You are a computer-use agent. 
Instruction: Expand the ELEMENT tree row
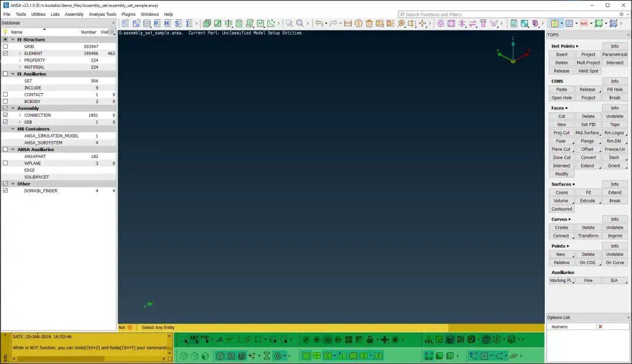coord(20,53)
